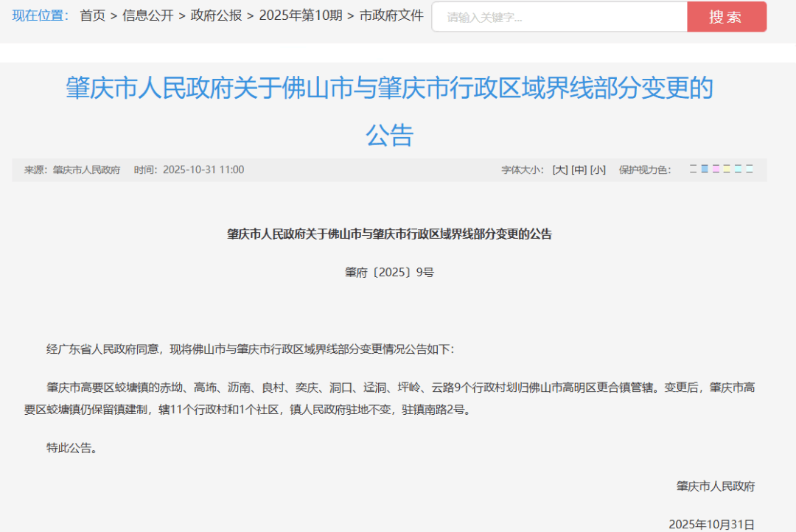Screen dimensions: 796x532
Task: Choose the yellow eye-protection color swatch
Action: 727,169
